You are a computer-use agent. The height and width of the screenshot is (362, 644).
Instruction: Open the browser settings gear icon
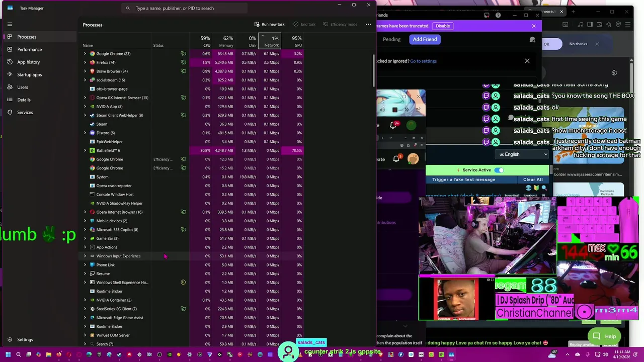point(614,73)
